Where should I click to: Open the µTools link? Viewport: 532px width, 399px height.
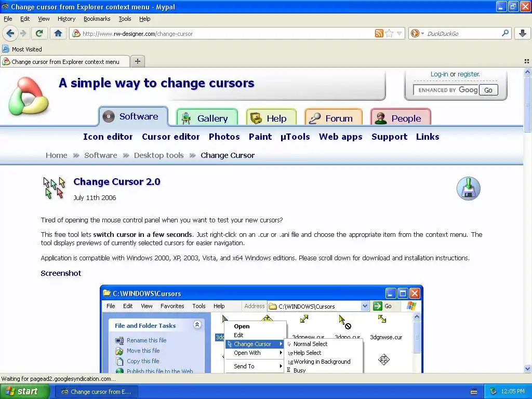tap(295, 137)
